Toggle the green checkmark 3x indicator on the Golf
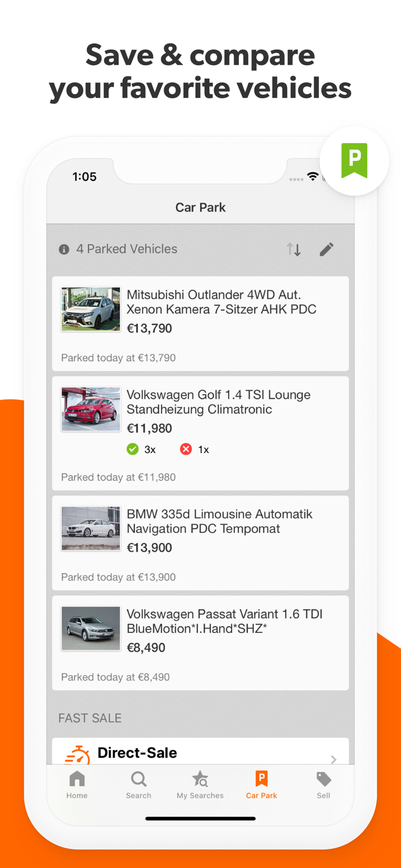This screenshot has width=401, height=868. point(133,449)
